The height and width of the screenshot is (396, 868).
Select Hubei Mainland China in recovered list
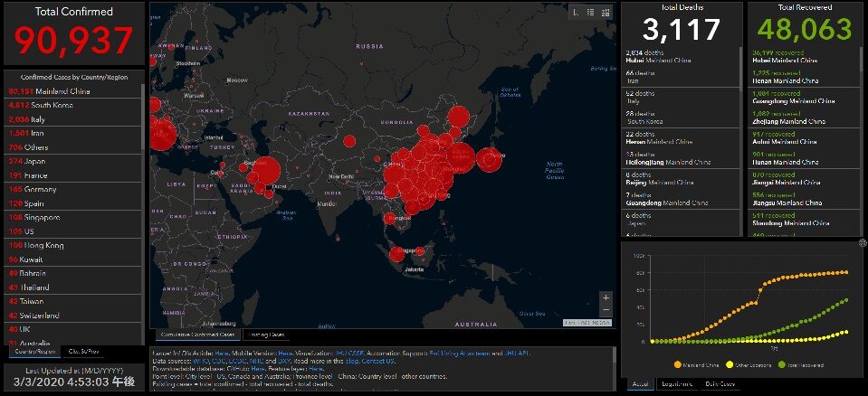[x=805, y=56]
